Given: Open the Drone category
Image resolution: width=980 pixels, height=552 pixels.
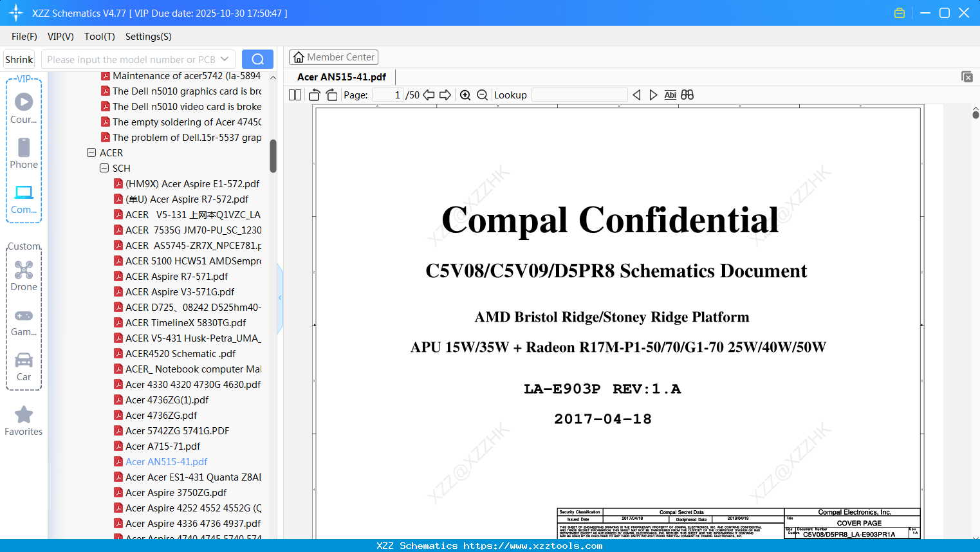Looking at the screenshot, I should 24,277.
